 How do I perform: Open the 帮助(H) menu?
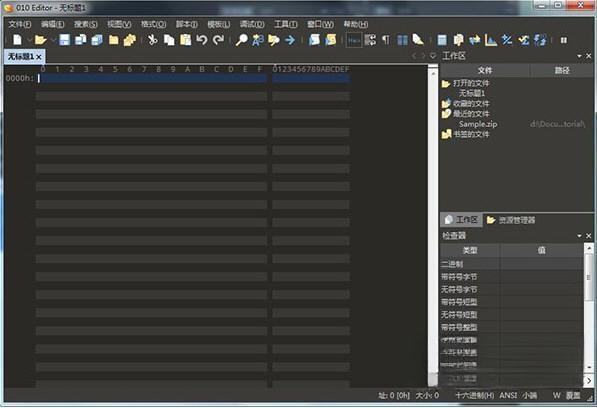(356, 24)
